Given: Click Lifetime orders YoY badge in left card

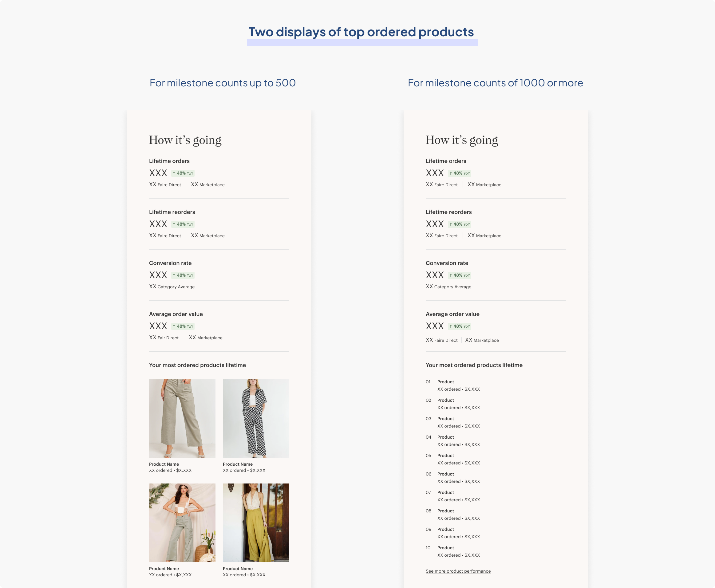Looking at the screenshot, I should pos(183,173).
